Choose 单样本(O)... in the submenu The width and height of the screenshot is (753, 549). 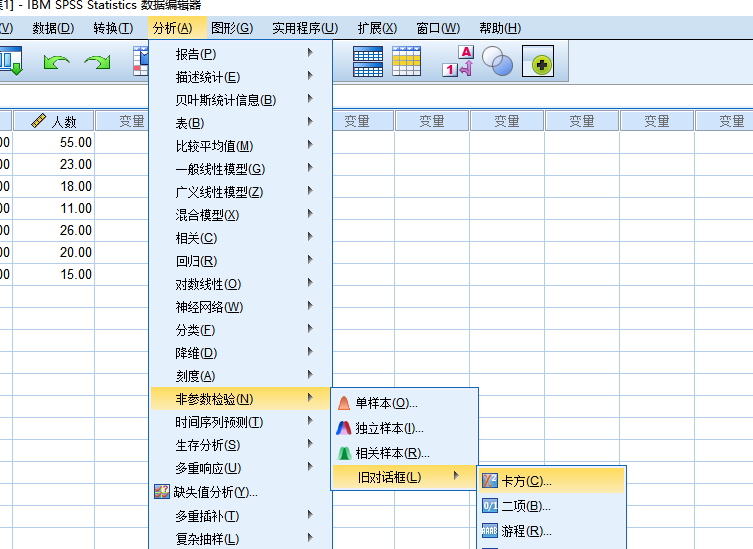point(404,403)
